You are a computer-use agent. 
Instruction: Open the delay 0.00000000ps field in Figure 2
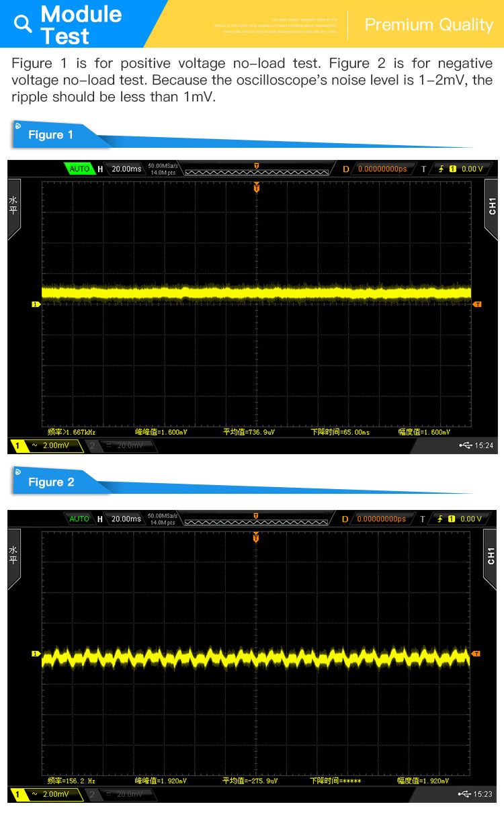point(382,519)
